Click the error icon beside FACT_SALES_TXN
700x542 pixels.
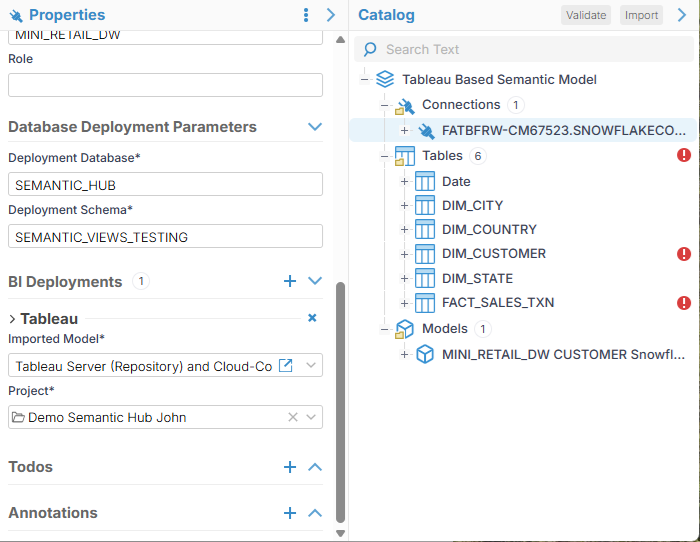684,303
